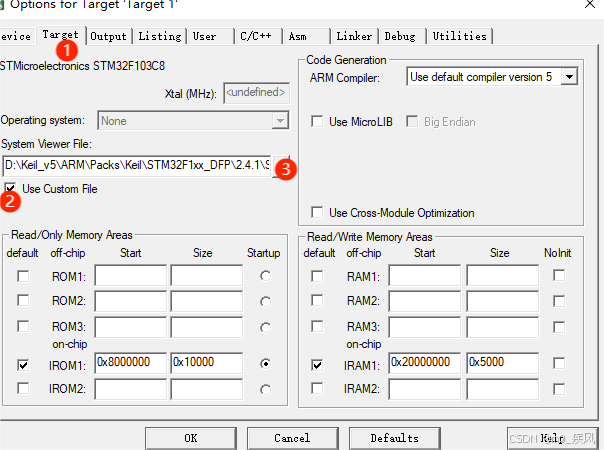Click the ROM2 Start address field
This screenshot has width=604, height=450.
[x=131, y=301]
